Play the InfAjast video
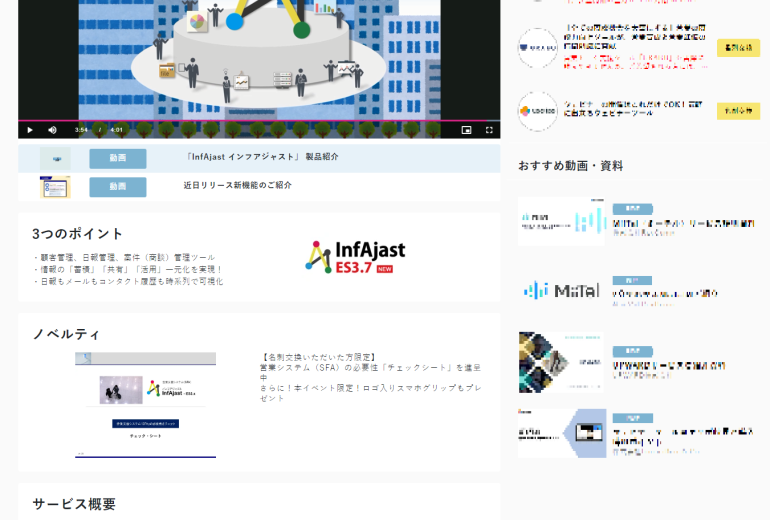The width and height of the screenshot is (770, 520). 29,130
